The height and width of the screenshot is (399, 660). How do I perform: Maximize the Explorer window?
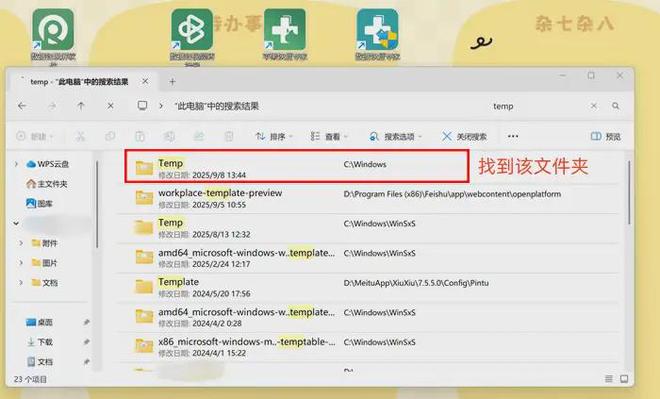pos(591,76)
